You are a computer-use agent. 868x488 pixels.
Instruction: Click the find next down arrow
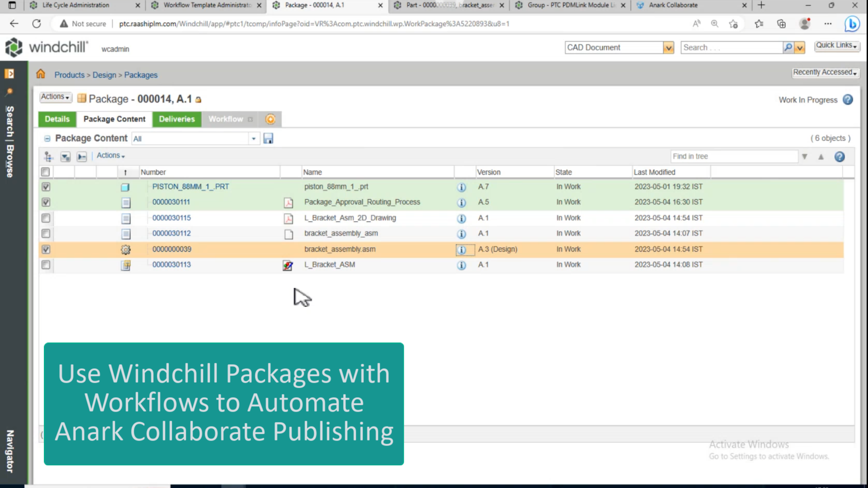tap(804, 157)
